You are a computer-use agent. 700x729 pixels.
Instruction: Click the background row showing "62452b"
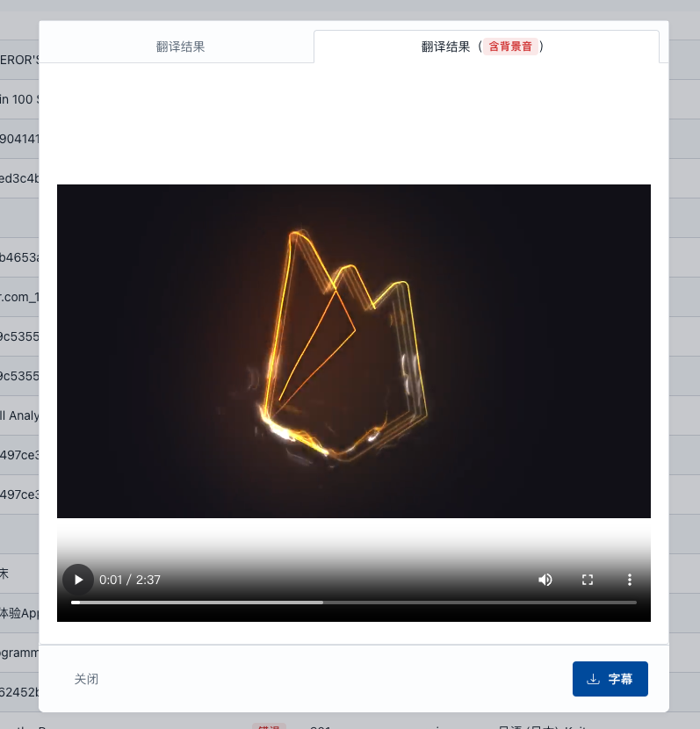tap(18, 692)
